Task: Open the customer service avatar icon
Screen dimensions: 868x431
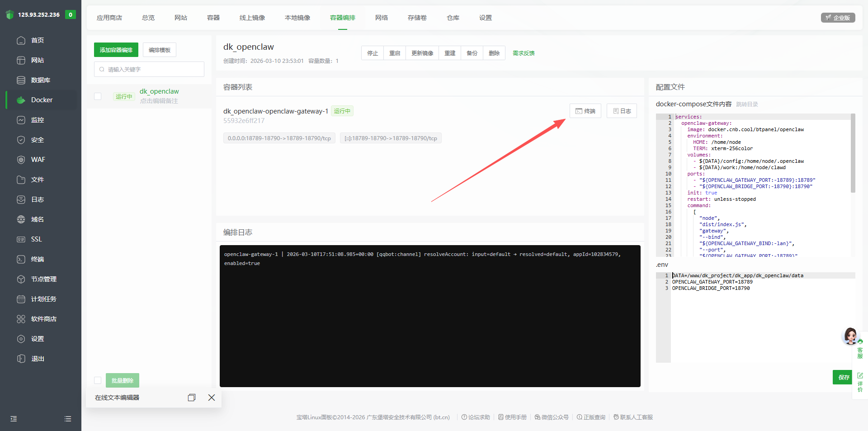Action: tap(850, 336)
